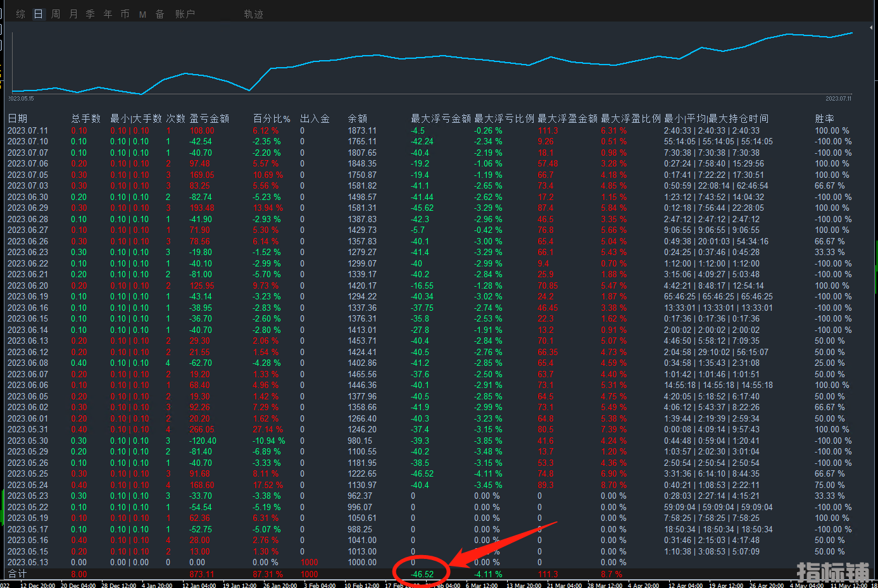Open the 备 notes tab
The height and width of the screenshot is (588, 878).
coord(160,14)
